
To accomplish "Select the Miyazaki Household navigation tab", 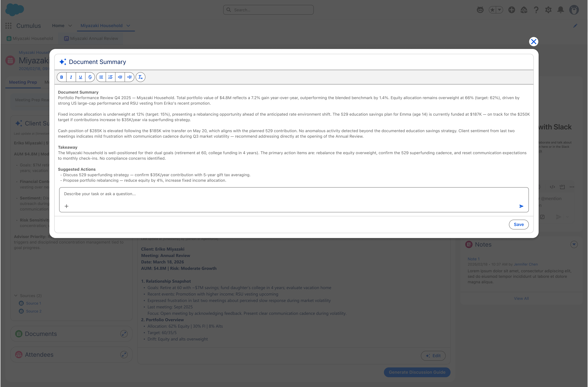I will tap(102, 26).
